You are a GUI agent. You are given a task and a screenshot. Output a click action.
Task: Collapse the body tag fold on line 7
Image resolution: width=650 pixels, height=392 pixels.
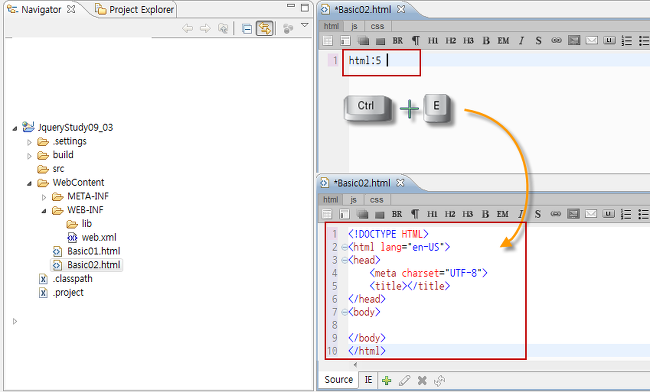(x=344, y=312)
